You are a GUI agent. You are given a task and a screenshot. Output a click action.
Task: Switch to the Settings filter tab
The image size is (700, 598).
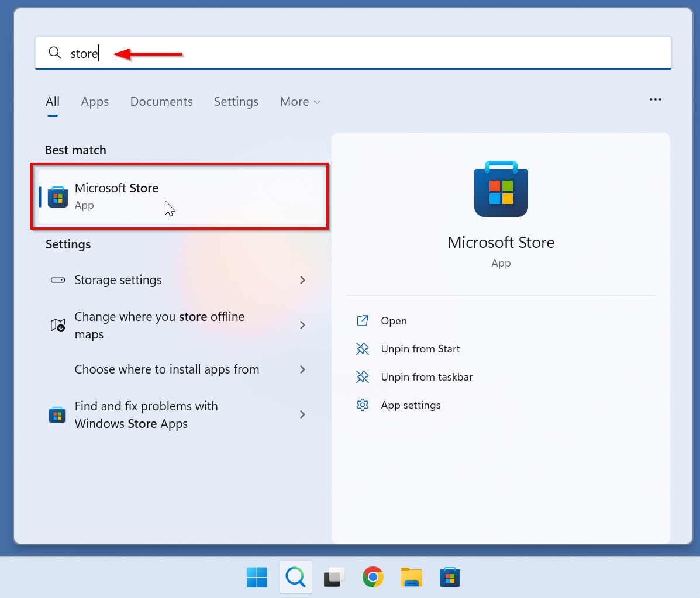point(236,102)
